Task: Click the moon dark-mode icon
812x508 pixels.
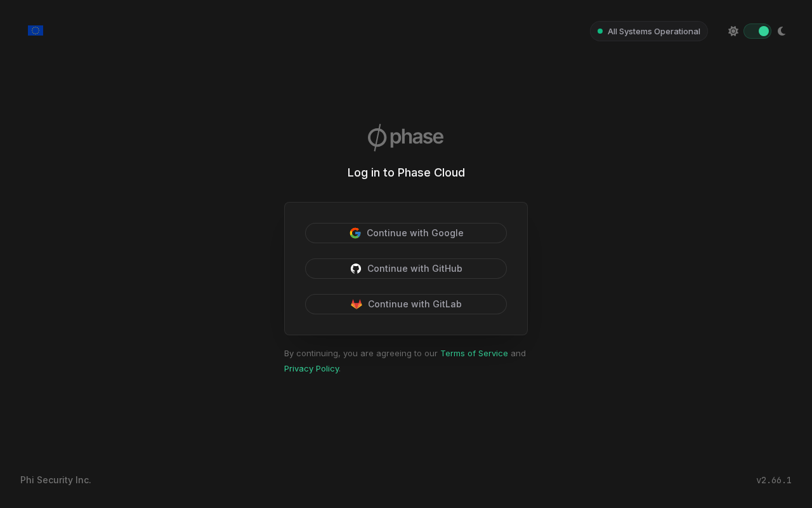Action: pyautogui.click(x=782, y=31)
